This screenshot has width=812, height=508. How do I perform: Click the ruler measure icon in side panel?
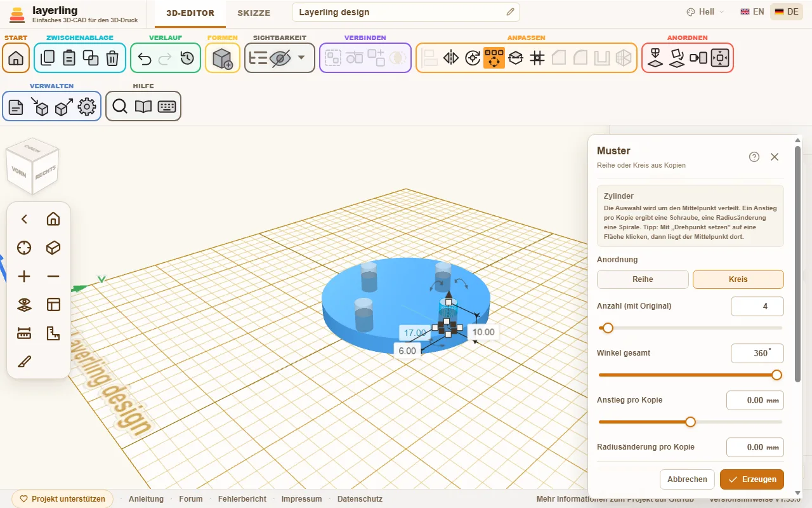coord(24,333)
